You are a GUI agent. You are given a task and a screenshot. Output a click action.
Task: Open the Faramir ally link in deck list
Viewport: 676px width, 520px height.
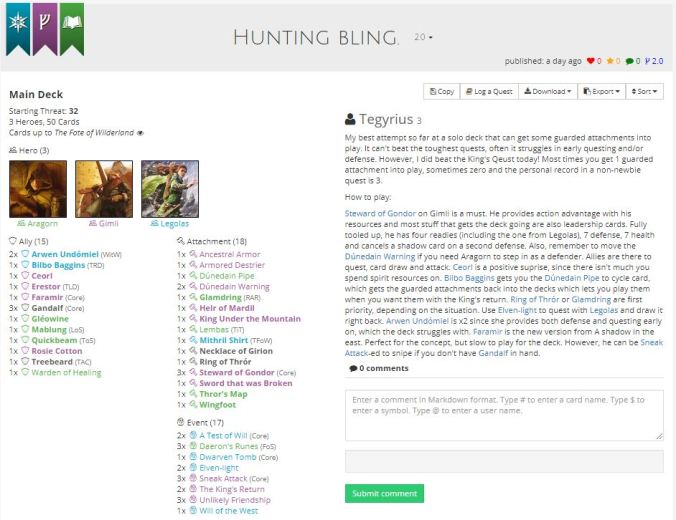pos(47,298)
